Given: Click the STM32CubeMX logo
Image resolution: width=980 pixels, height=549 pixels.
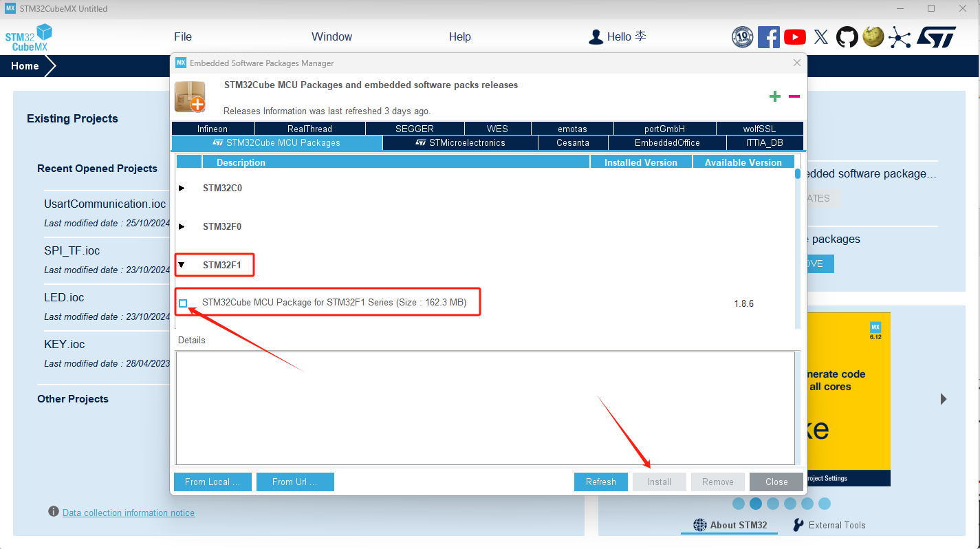Looking at the screenshot, I should (x=28, y=38).
